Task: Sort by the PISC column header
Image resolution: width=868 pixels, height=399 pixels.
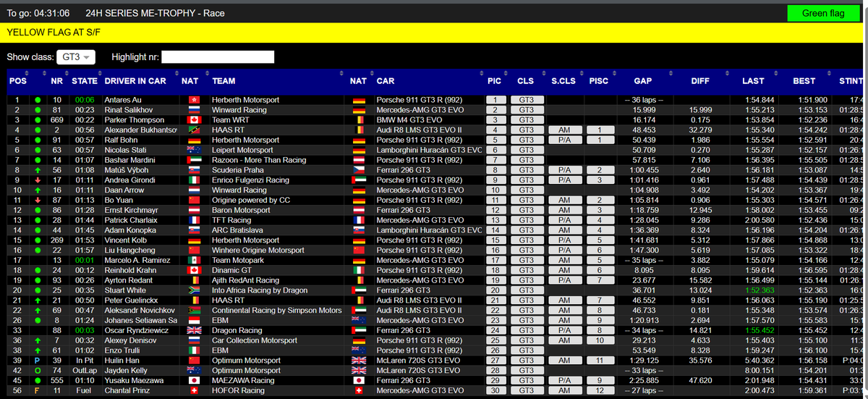Action: (599, 81)
